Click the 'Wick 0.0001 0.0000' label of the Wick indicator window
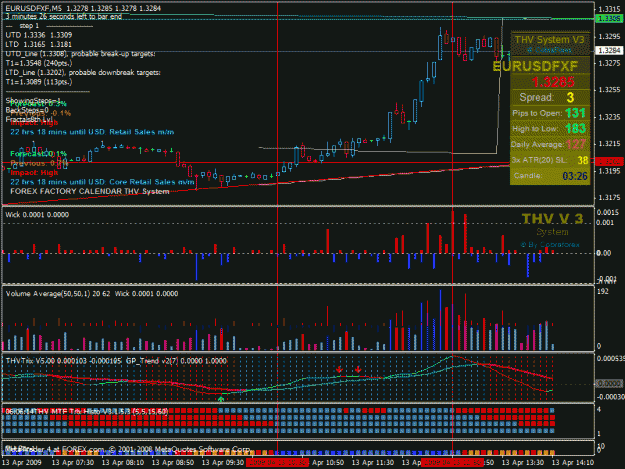The height and width of the screenshot is (469, 625). (37, 215)
